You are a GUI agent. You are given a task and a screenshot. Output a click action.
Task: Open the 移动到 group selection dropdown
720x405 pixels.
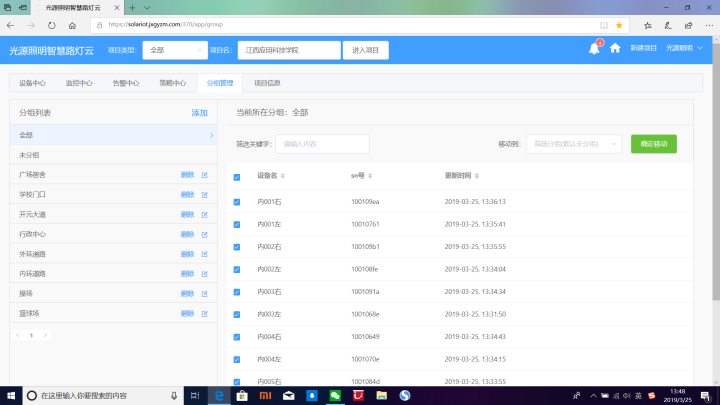point(574,144)
